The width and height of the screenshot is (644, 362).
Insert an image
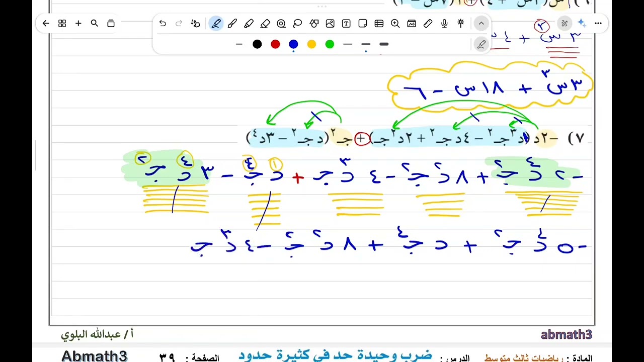(330, 23)
